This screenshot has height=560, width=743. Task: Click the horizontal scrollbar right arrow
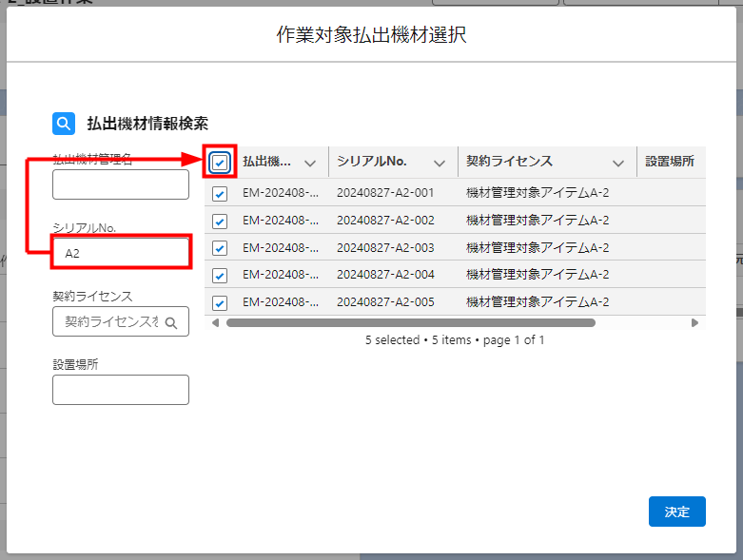click(694, 323)
